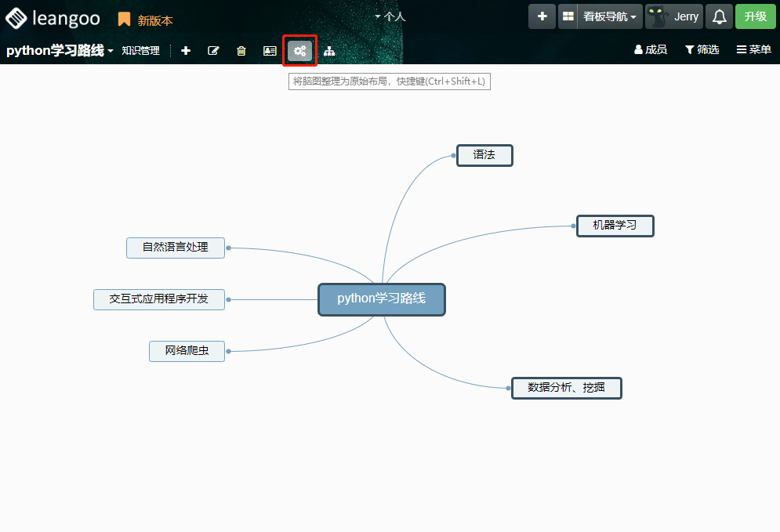This screenshot has width=780, height=532.
Task: Open the 菜单 menu
Action: click(753, 49)
